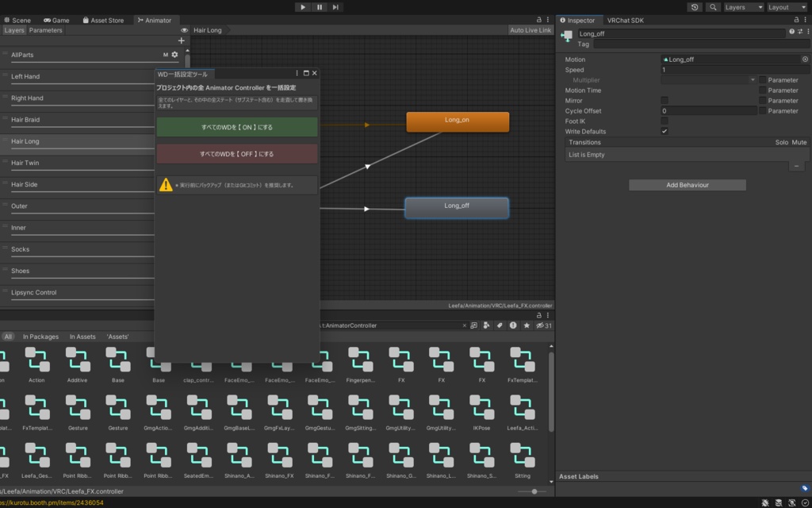This screenshot has height=508, width=812.
Task: Toggle the Foot IK checkbox
Action: tap(664, 121)
